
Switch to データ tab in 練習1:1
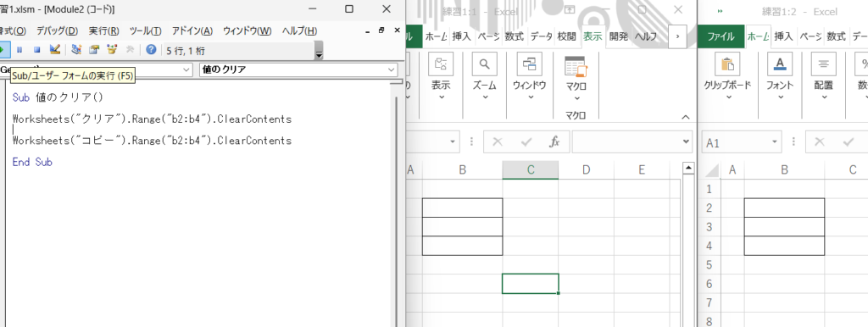(541, 37)
